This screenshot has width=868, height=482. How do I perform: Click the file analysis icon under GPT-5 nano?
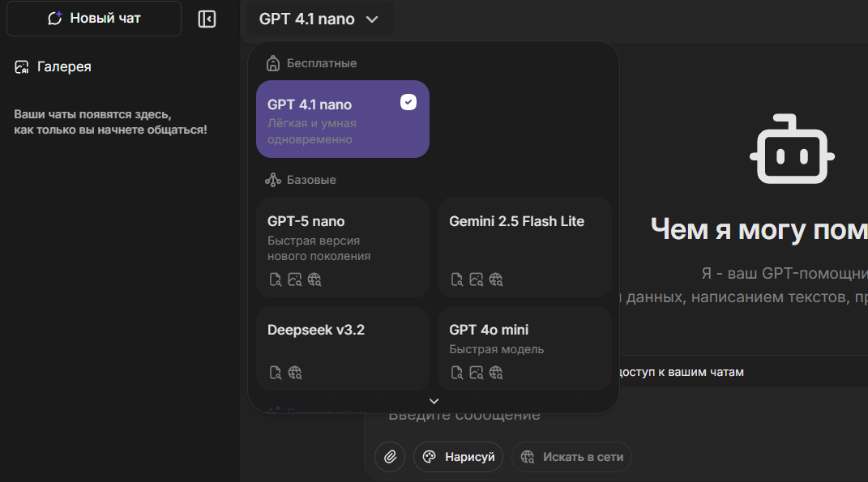point(275,279)
